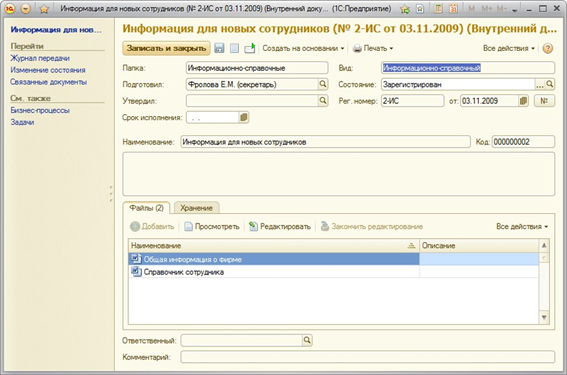Open lookup for Подготовил field

coord(323,84)
